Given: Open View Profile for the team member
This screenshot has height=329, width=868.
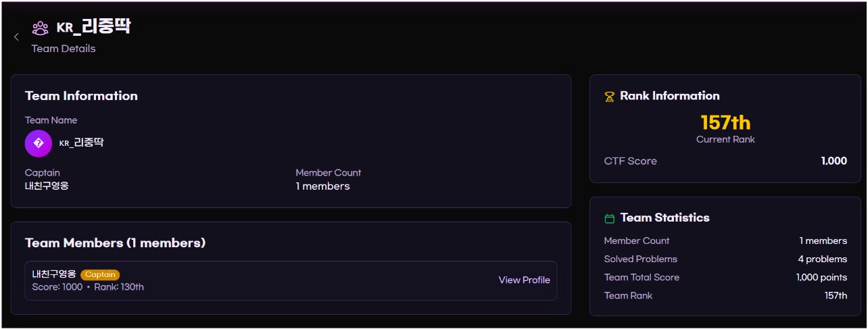Looking at the screenshot, I should click(x=524, y=280).
